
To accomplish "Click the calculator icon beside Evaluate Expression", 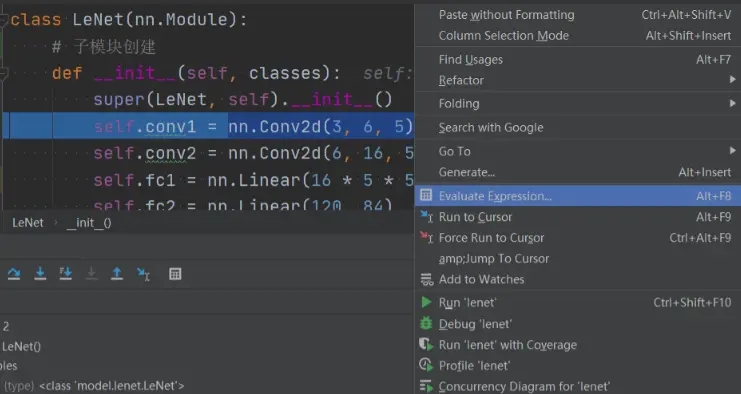I will pyautogui.click(x=426, y=195).
